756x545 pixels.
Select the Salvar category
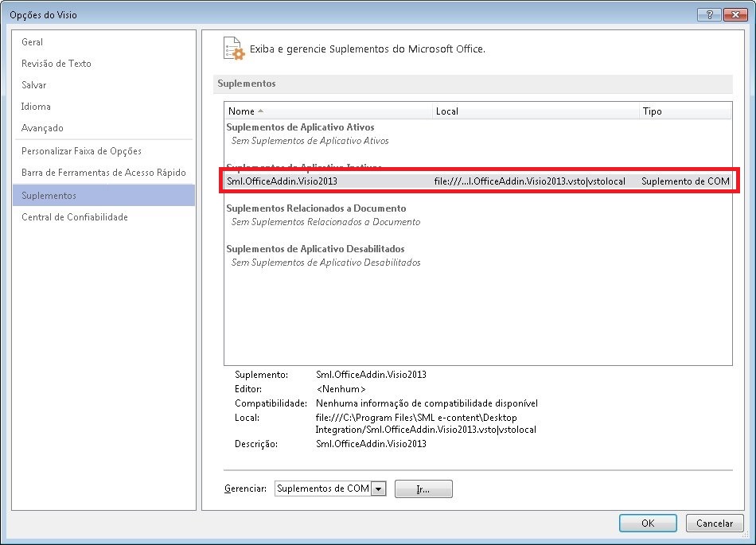(x=33, y=84)
